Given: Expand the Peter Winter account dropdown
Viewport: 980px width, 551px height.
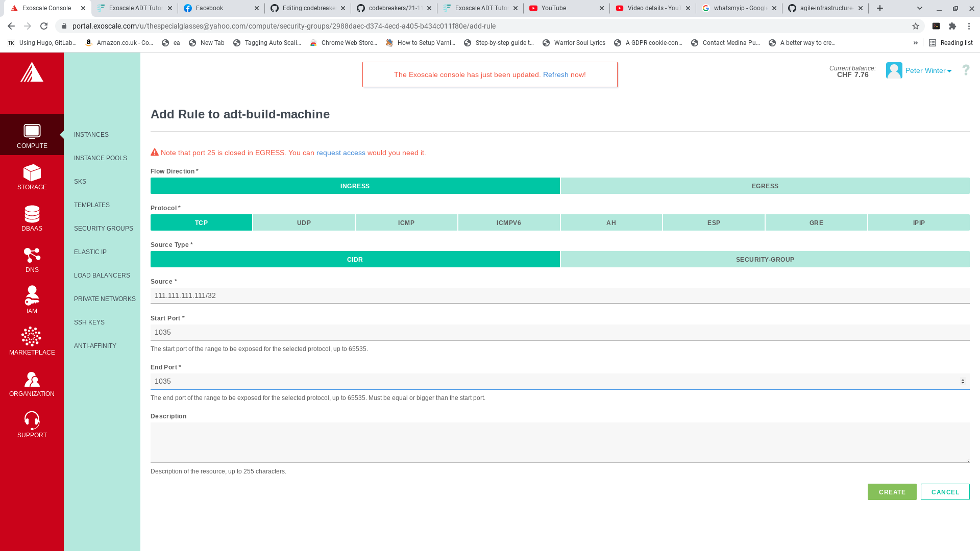Looking at the screenshot, I should click(928, 71).
